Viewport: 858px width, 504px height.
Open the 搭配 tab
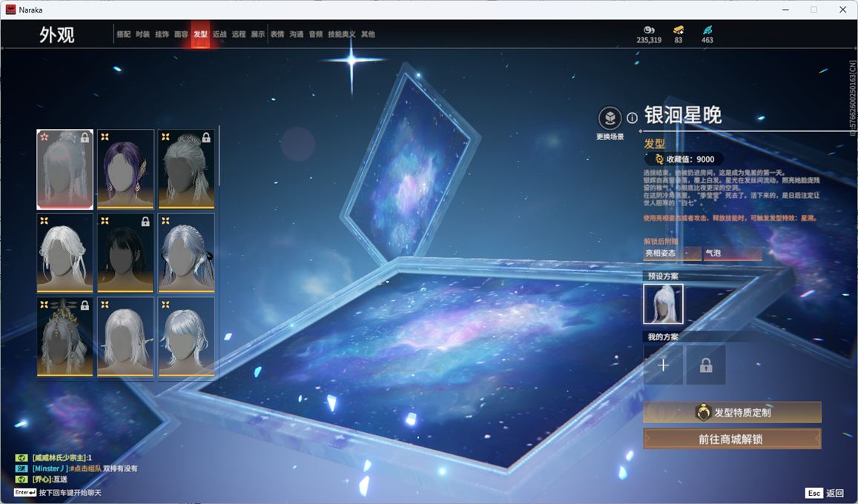[124, 34]
